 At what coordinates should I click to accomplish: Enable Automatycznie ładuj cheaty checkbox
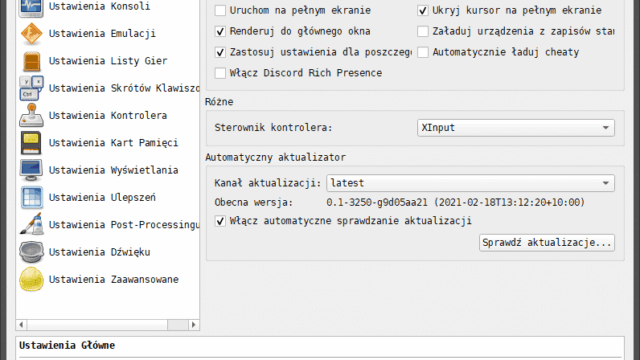tap(423, 52)
